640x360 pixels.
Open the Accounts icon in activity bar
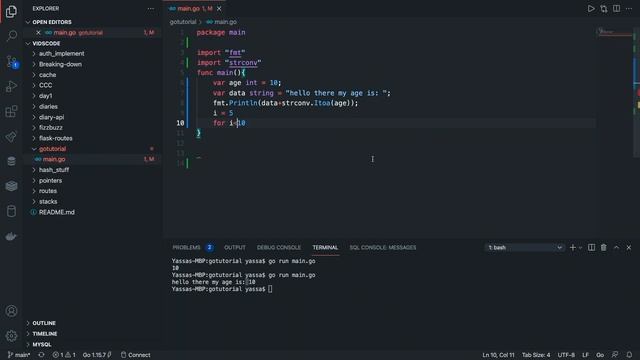click(x=11, y=311)
